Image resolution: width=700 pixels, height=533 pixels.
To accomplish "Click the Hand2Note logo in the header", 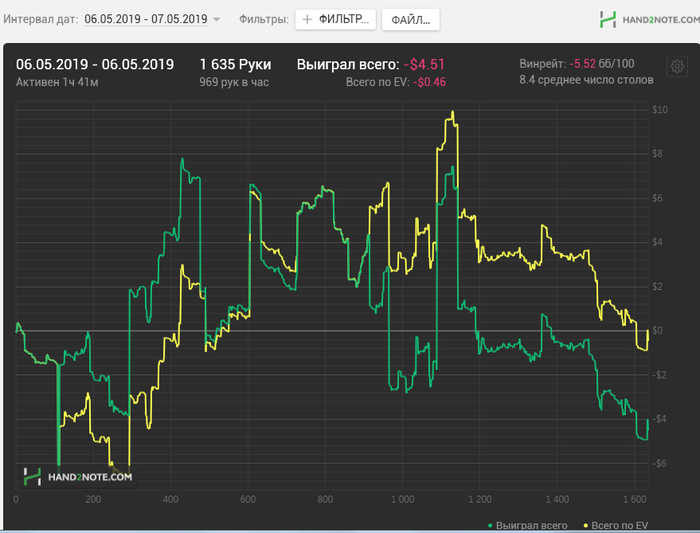I will pyautogui.click(x=649, y=20).
